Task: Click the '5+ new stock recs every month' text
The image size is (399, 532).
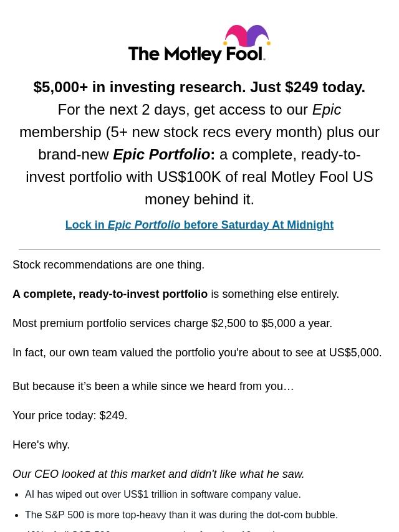Action: 213,132
